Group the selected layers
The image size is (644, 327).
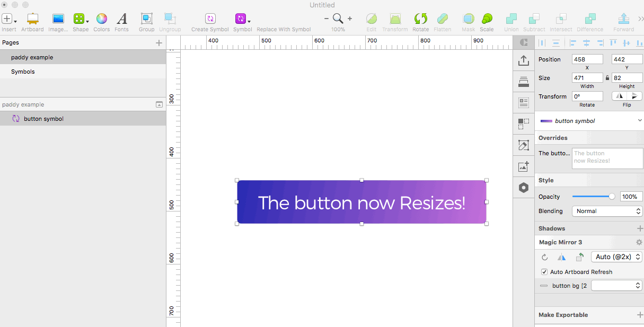point(147,19)
